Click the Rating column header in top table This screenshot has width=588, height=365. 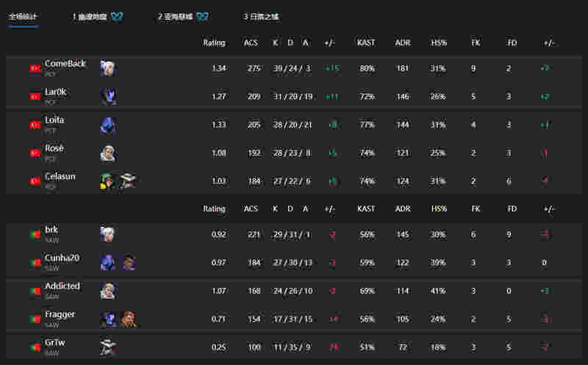[x=214, y=43]
